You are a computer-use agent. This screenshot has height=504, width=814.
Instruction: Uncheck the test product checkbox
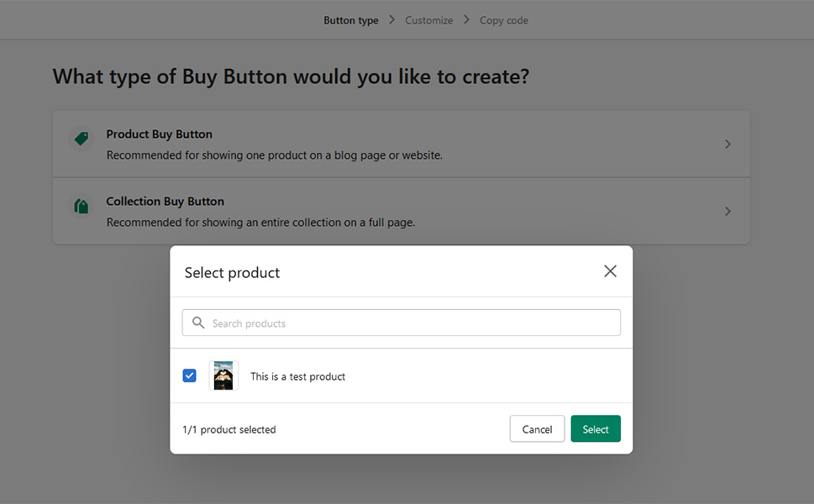coord(190,375)
